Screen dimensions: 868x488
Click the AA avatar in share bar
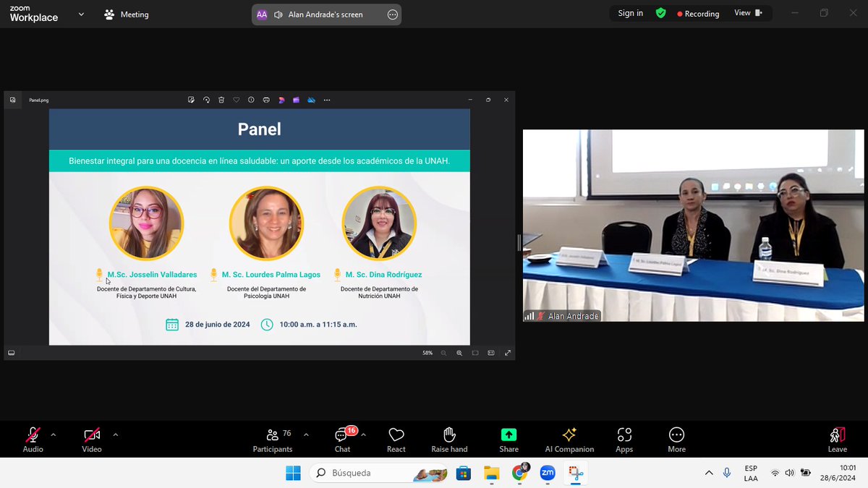pos(262,14)
